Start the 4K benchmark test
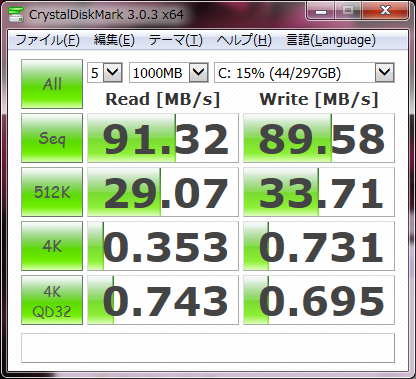The width and height of the screenshot is (416, 379). [52, 246]
